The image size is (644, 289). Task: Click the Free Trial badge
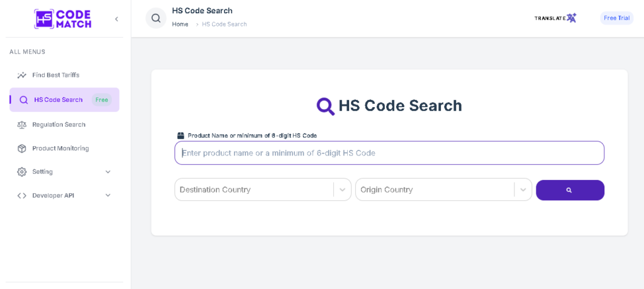[616, 18]
